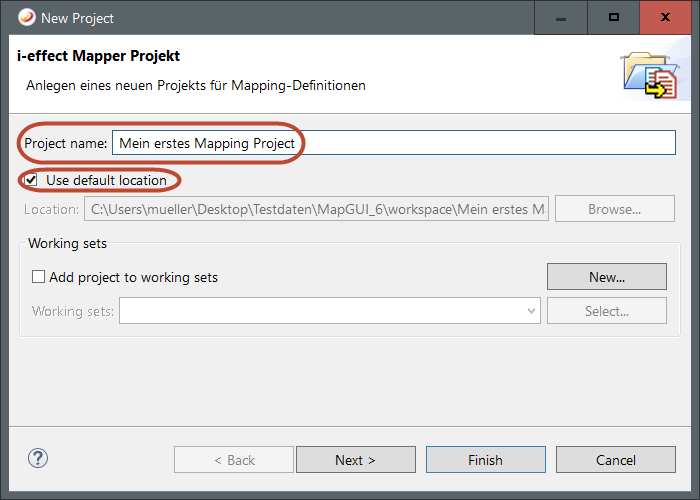This screenshot has height=500, width=700.
Task: Uncheck the Use default location checkbox
Action: pyautogui.click(x=32, y=180)
